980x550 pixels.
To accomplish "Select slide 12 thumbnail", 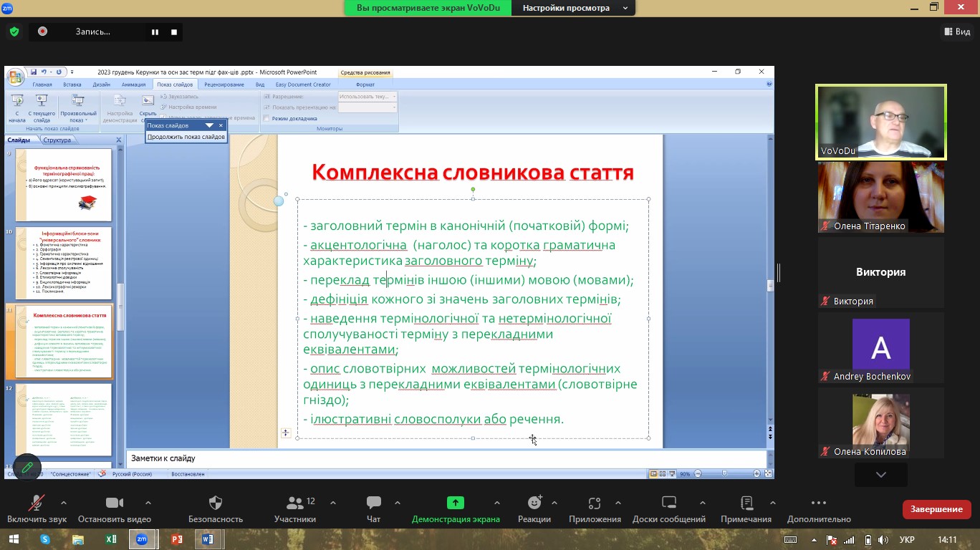I will point(64,420).
